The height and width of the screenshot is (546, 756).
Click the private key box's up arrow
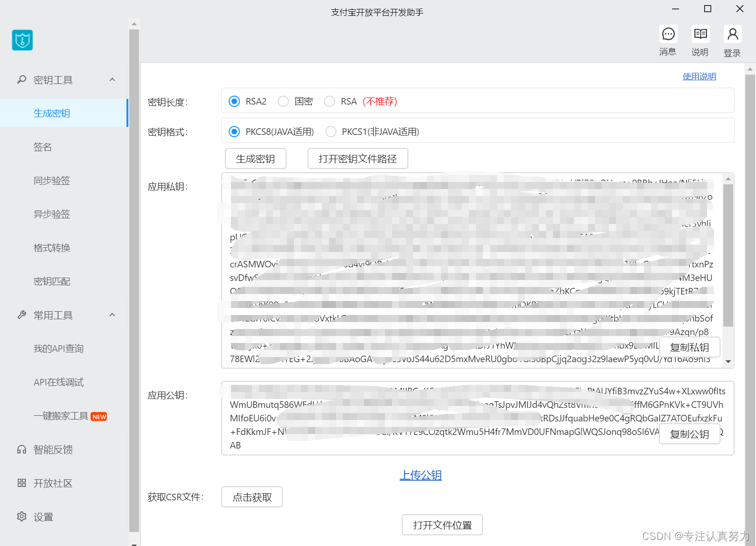(x=728, y=178)
